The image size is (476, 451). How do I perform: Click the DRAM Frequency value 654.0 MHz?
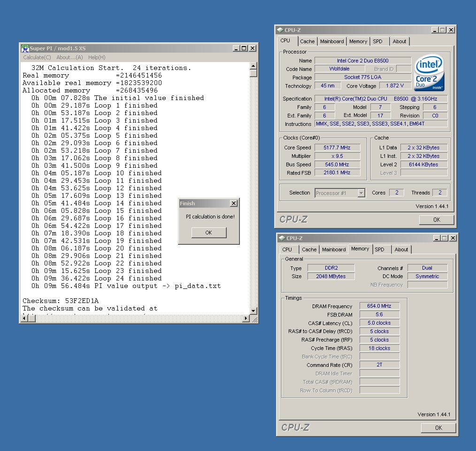(379, 306)
